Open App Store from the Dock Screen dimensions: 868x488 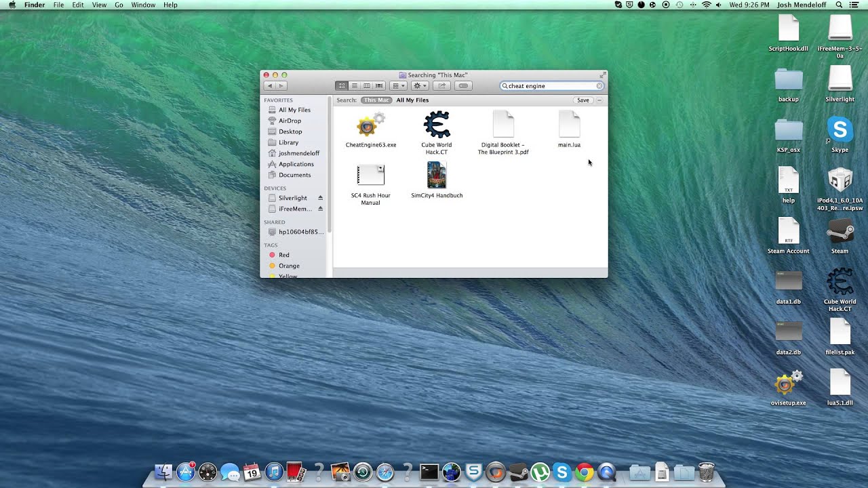click(186, 472)
